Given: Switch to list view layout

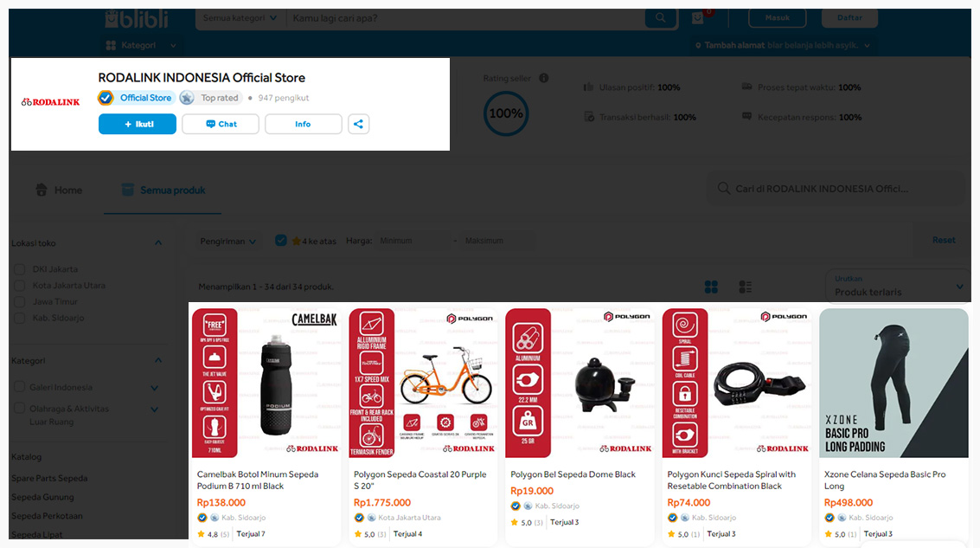Looking at the screenshot, I should [745, 287].
